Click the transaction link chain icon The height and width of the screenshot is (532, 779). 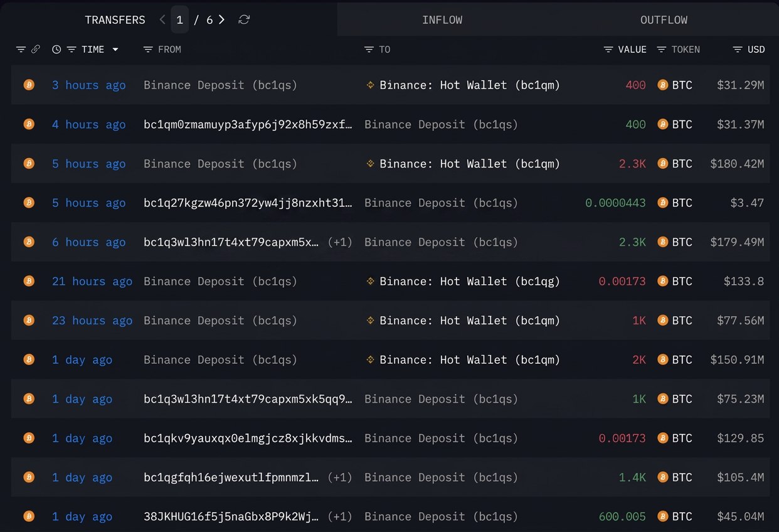tap(36, 49)
